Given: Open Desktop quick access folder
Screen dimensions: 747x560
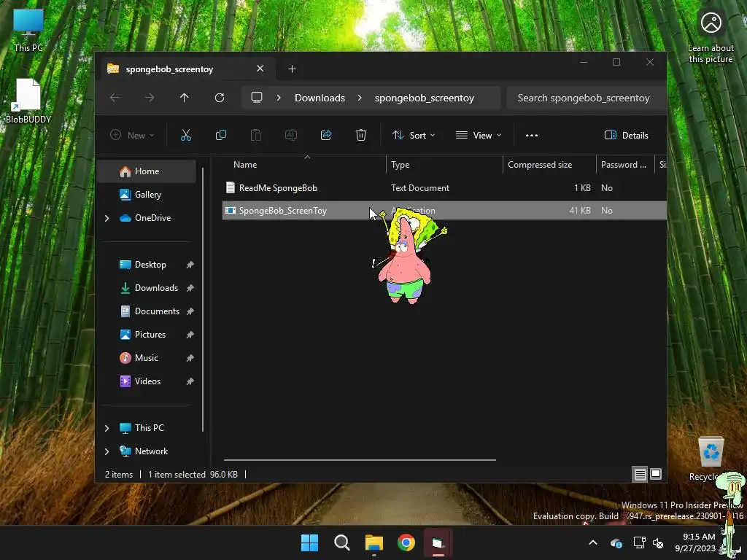Looking at the screenshot, I should tap(150, 265).
